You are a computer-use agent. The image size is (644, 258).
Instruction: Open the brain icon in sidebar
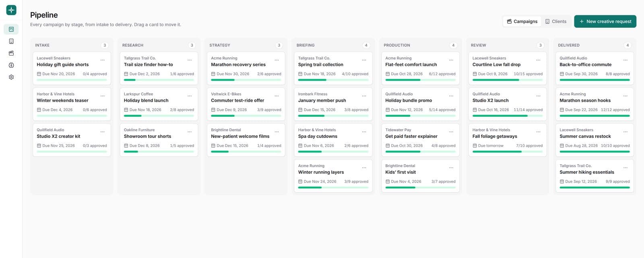coord(11,65)
